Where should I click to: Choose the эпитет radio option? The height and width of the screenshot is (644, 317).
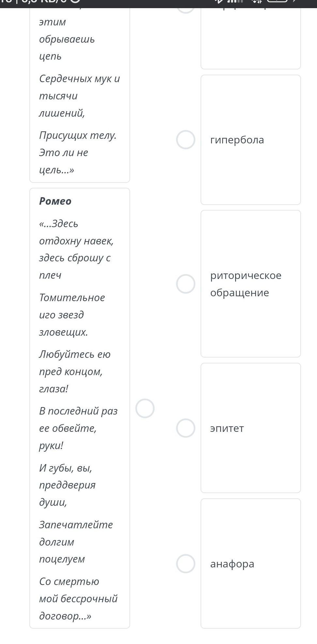(x=186, y=428)
